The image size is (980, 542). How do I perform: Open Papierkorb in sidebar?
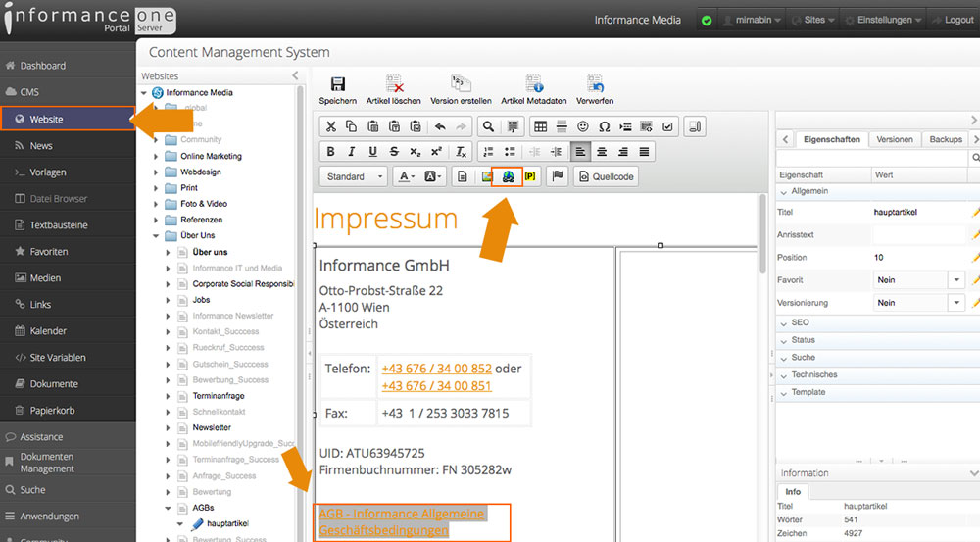click(x=68, y=411)
